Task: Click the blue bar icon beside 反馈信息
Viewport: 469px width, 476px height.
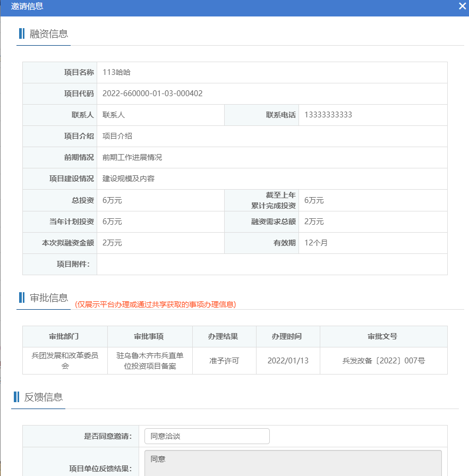Action: [16, 397]
